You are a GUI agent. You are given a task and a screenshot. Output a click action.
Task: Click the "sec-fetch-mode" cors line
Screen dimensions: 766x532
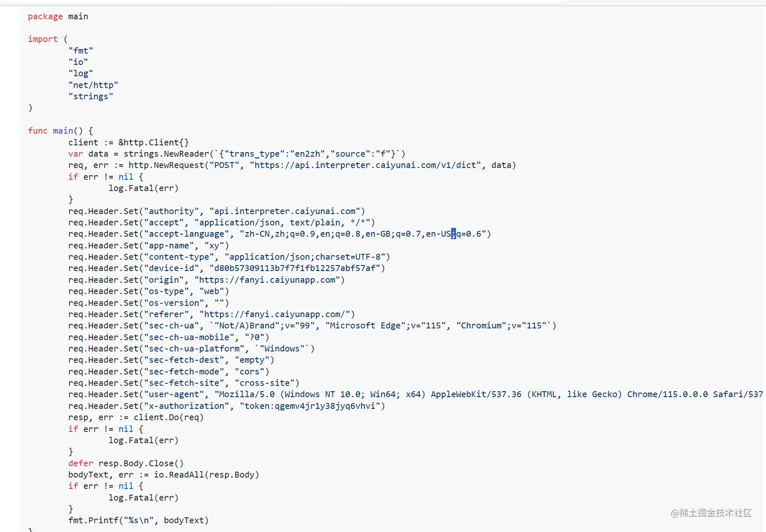169,371
